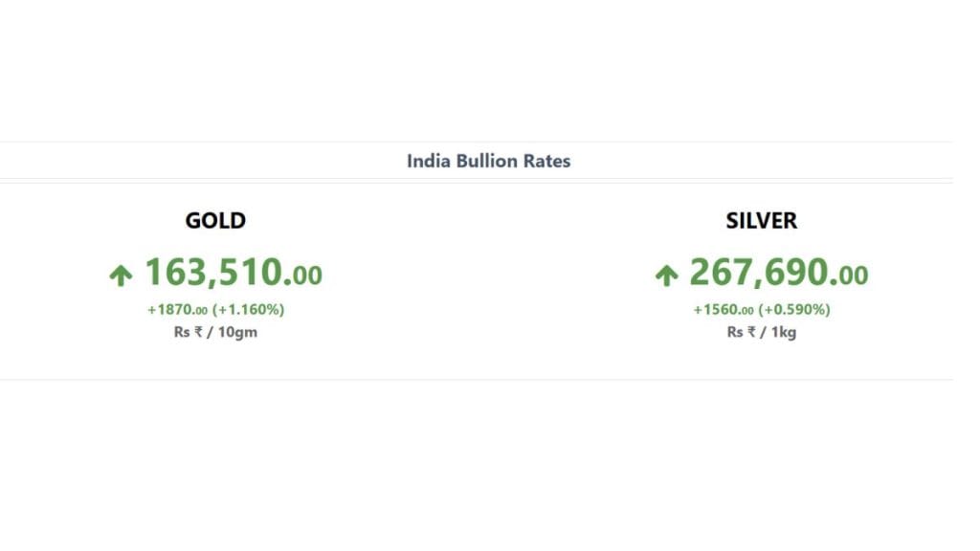Click the green up arrow beside gold price
This screenshot has width=980, height=551.
coord(121,276)
